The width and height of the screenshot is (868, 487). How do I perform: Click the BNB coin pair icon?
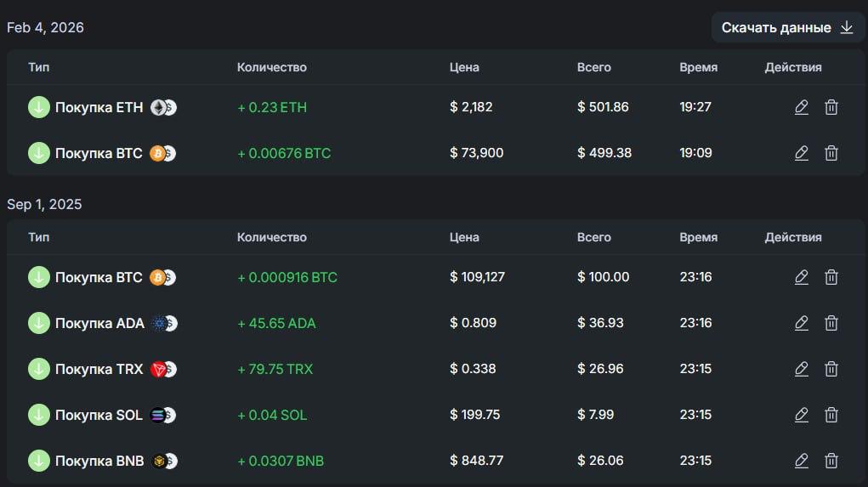tap(163, 461)
